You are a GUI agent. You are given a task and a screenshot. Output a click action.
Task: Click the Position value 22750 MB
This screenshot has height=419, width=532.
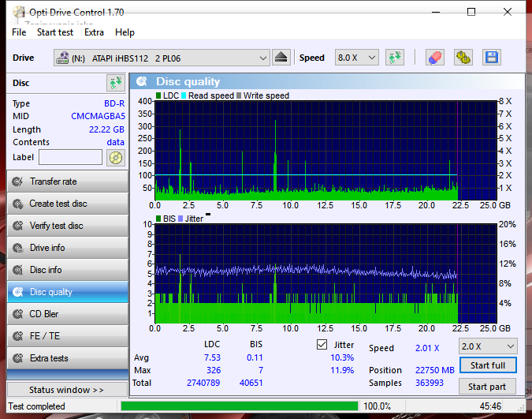coord(434,370)
